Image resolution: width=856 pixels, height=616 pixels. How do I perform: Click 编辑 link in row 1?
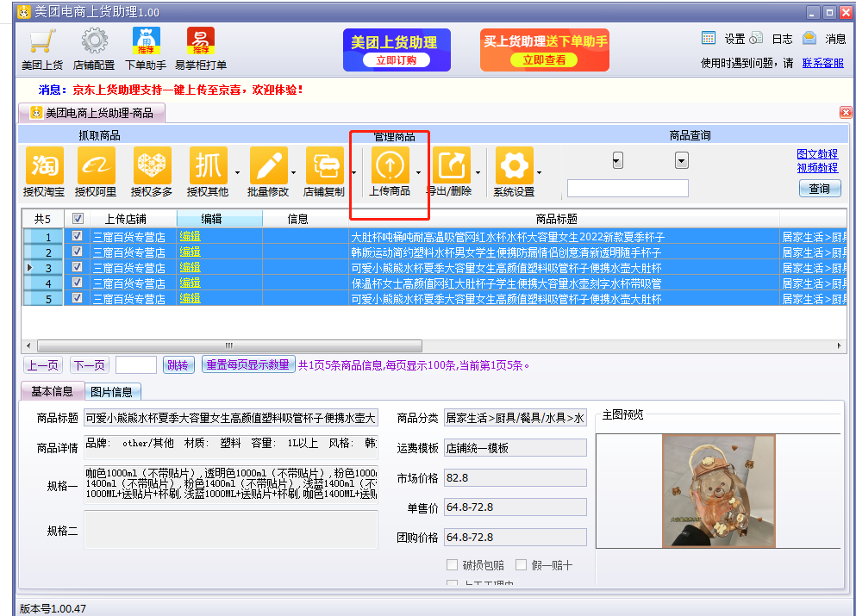[x=190, y=236]
